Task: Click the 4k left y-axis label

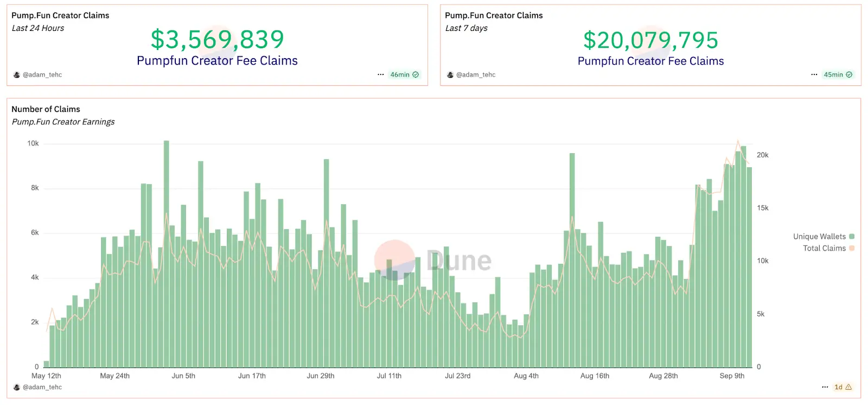Action: pyautogui.click(x=35, y=277)
